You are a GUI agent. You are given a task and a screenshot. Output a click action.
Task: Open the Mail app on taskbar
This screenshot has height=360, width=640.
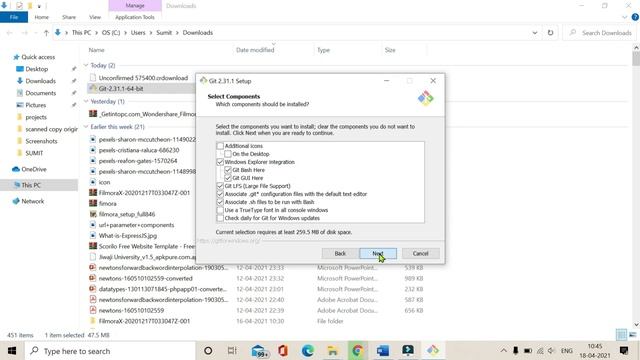pyautogui.click(x=259, y=351)
